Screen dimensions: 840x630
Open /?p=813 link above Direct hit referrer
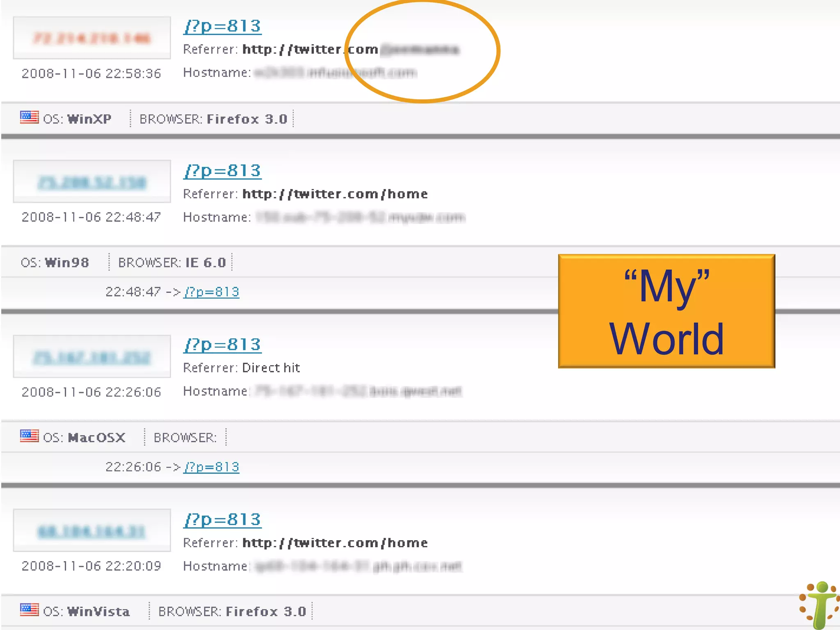click(x=222, y=345)
